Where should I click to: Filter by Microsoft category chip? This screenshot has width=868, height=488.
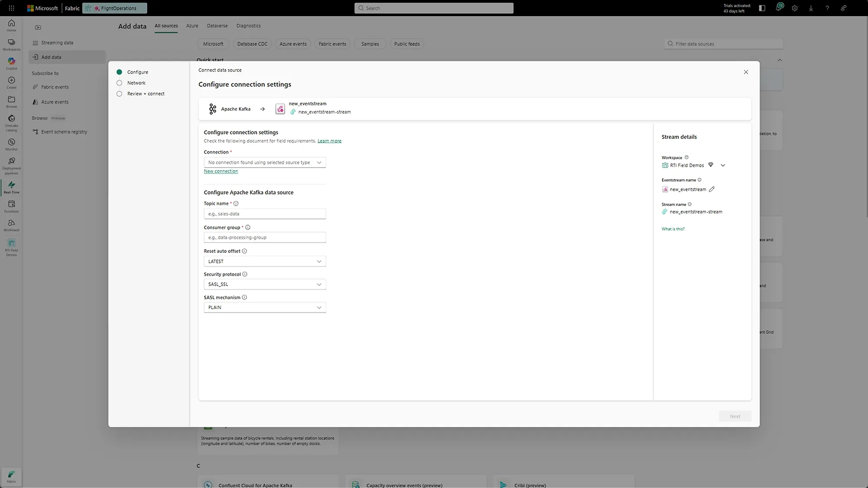coord(213,44)
